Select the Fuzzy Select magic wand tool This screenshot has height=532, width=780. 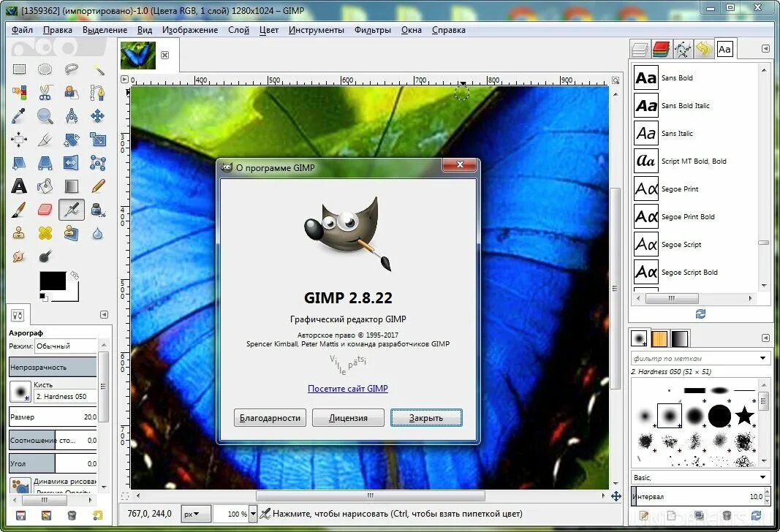(x=101, y=69)
